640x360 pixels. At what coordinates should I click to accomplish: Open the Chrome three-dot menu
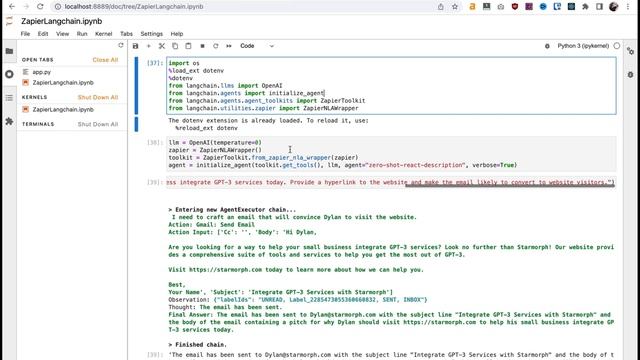(x=628, y=7)
